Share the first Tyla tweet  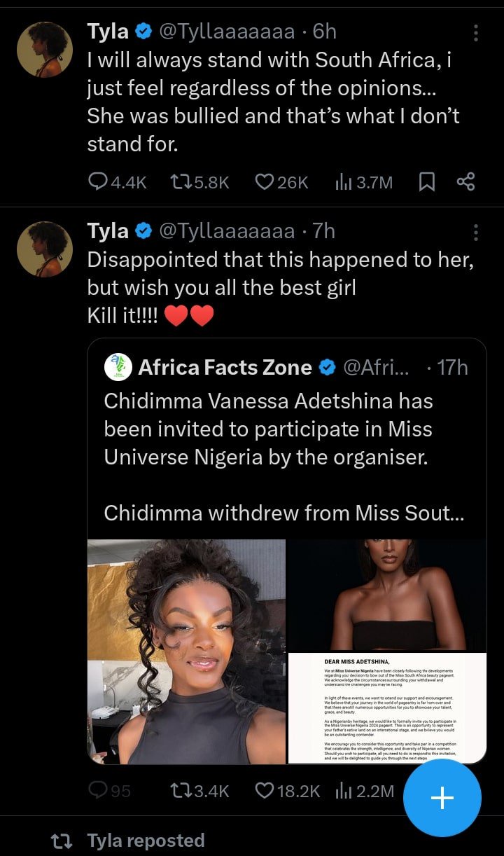tap(465, 182)
